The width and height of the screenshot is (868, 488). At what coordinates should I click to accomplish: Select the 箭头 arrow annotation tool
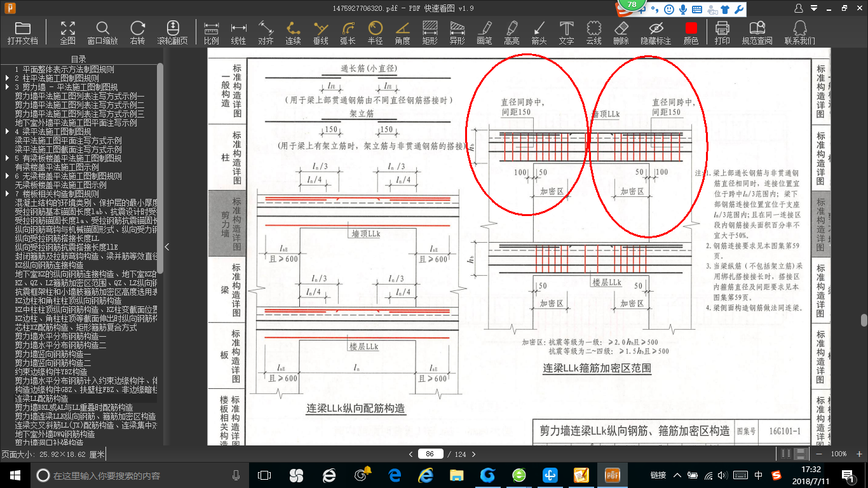tap(539, 32)
